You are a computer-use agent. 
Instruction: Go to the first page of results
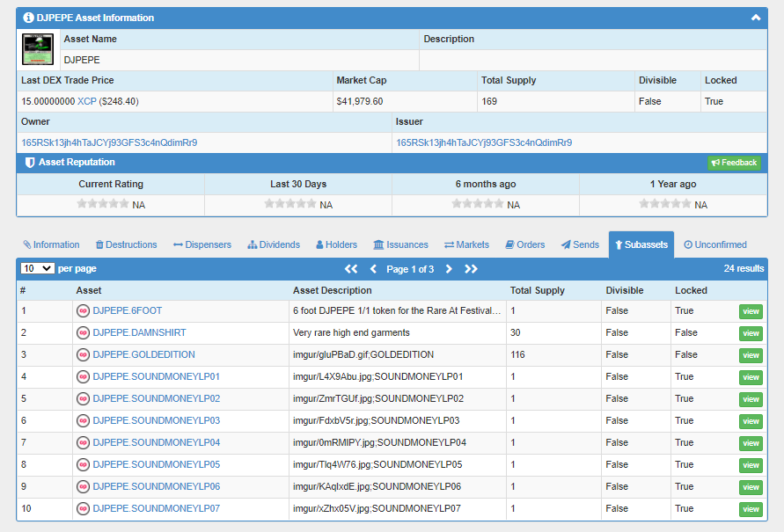pos(351,269)
